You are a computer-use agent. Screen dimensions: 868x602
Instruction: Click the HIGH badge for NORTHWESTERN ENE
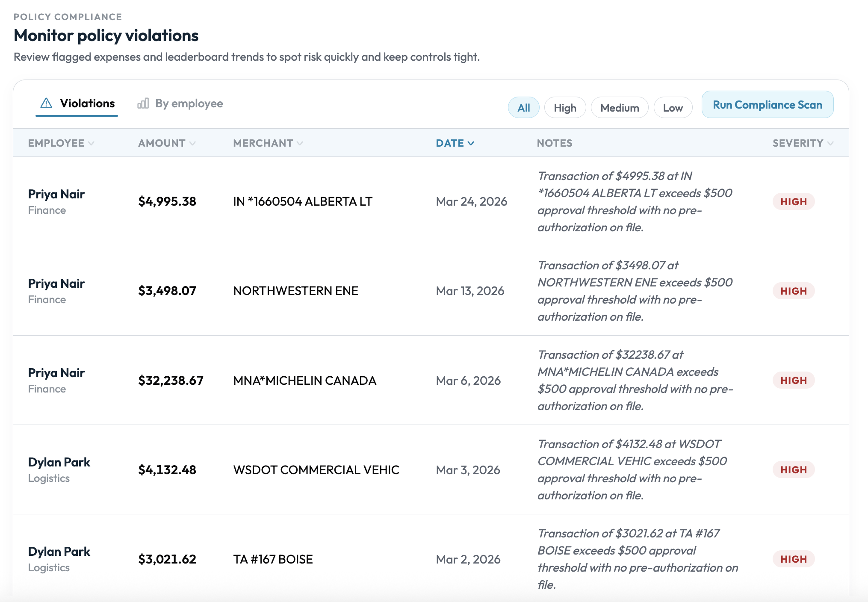[x=794, y=291]
